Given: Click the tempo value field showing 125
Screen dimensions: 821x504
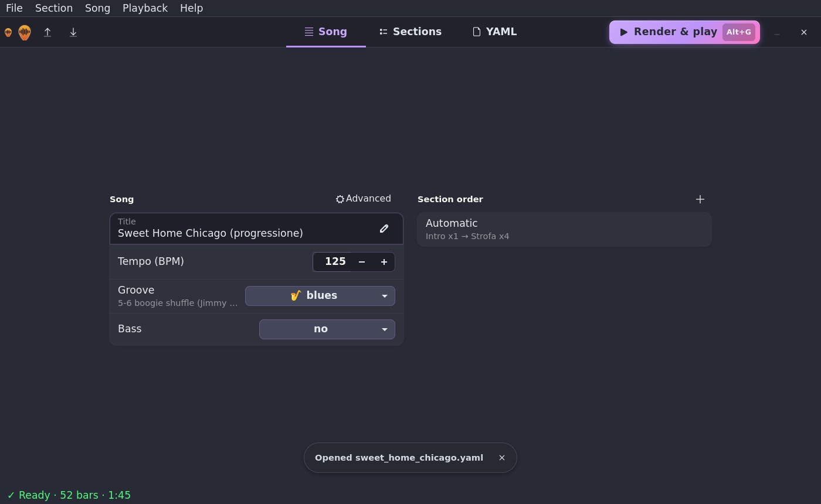Looking at the screenshot, I should [x=333, y=262].
